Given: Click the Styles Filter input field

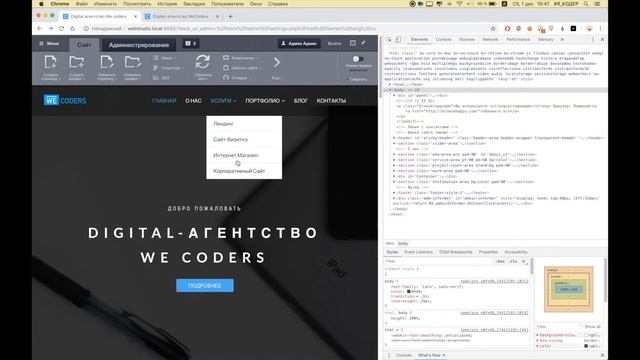Looking at the screenshot, I should [x=439, y=261].
